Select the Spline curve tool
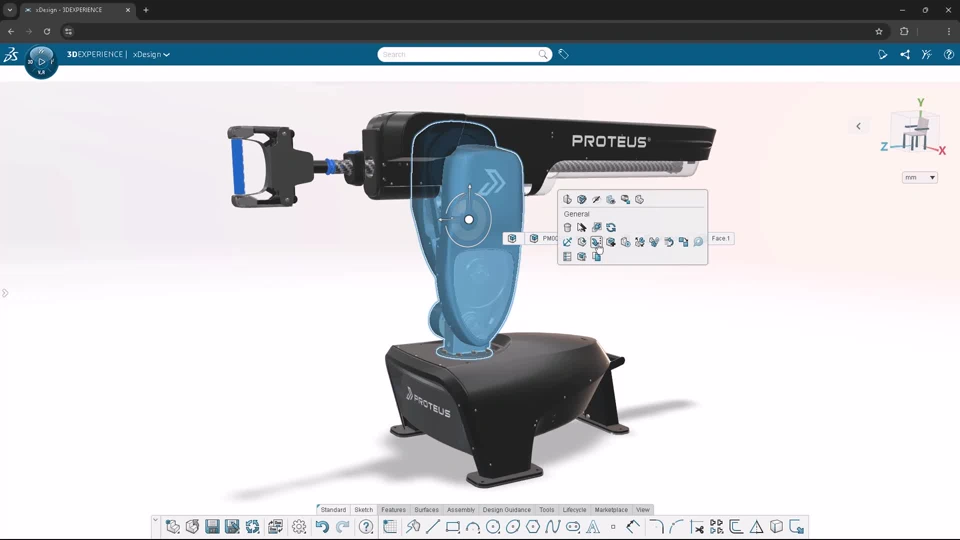The image size is (960, 540). point(553,527)
